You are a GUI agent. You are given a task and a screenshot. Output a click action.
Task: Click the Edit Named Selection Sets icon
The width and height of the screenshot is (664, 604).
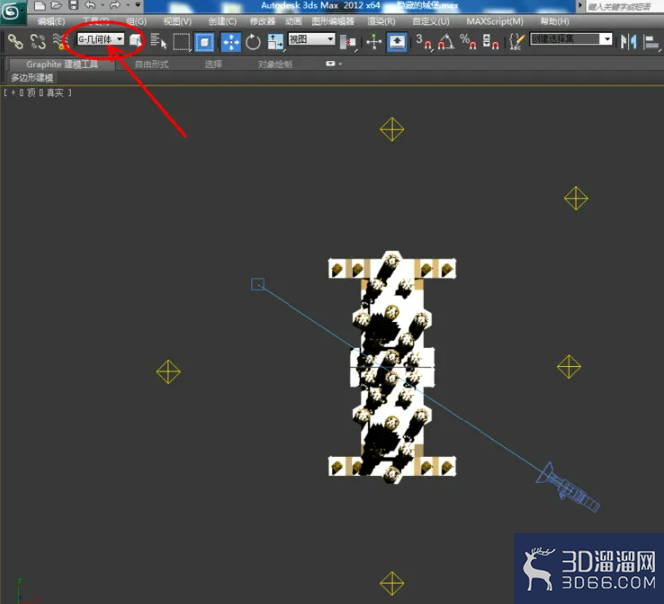pos(517,42)
